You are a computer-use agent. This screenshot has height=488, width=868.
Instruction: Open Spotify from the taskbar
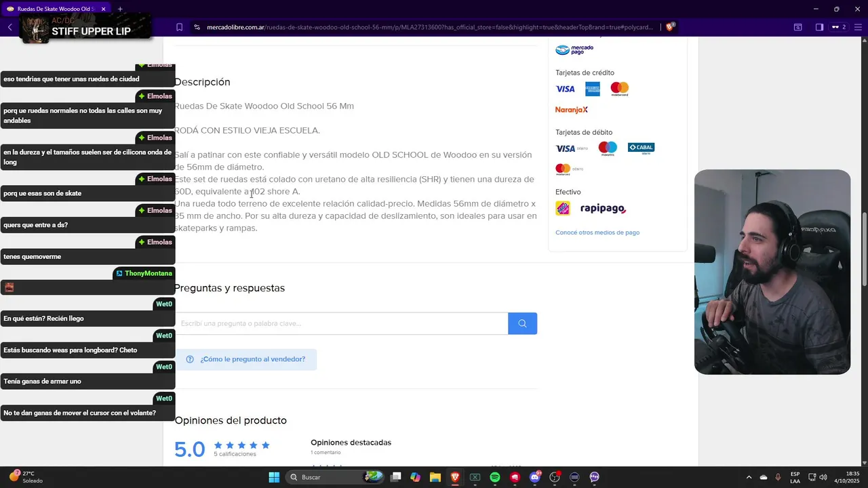click(x=495, y=477)
